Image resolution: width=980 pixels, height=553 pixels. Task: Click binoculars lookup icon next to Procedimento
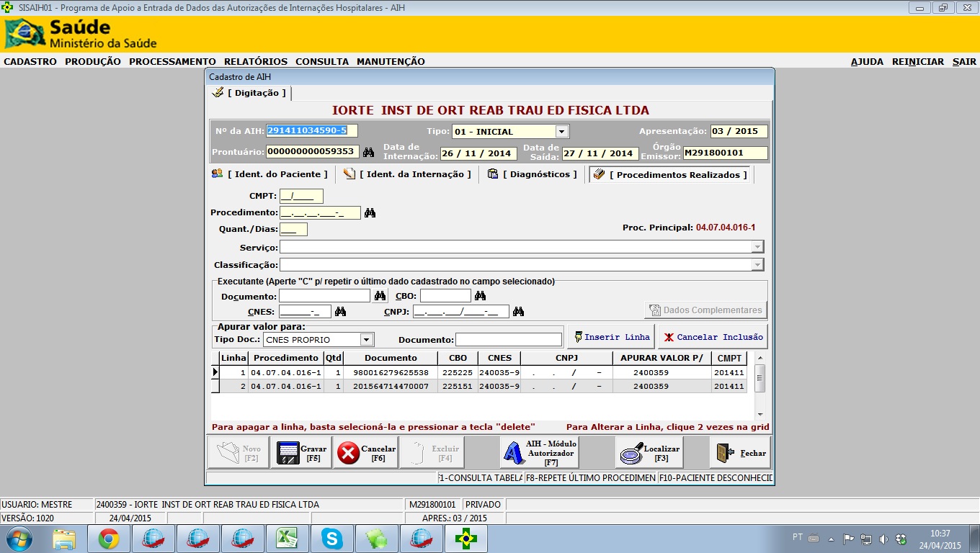point(370,213)
